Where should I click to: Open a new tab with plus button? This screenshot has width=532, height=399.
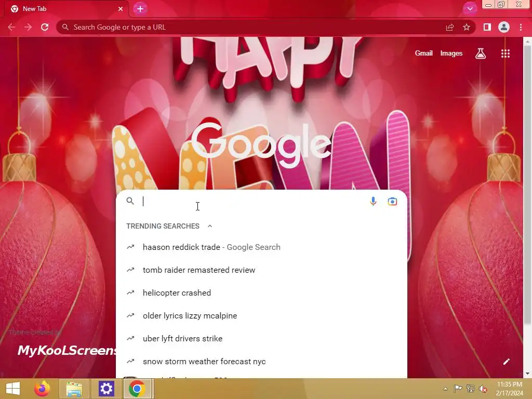(140, 9)
